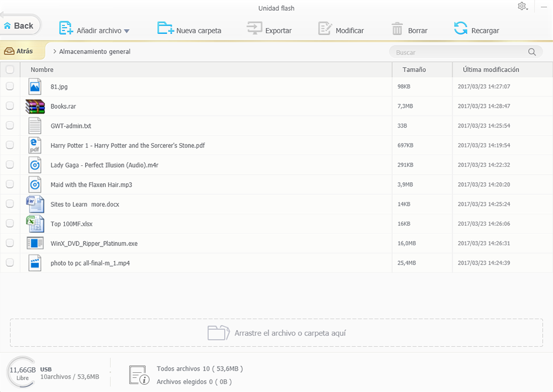Image resolution: width=553 pixels, height=392 pixels.
Task: Click the Borrar trash icon
Action: (397, 29)
